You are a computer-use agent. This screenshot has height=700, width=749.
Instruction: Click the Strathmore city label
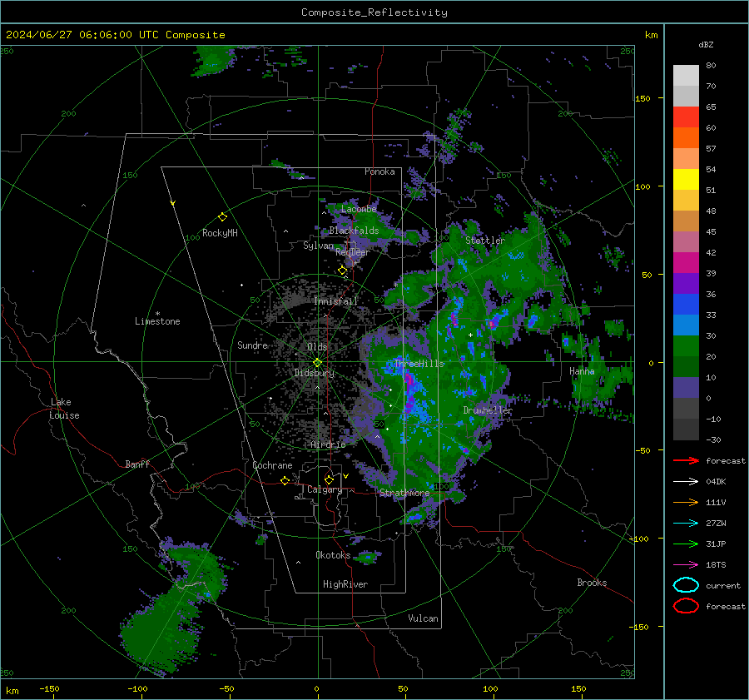(x=404, y=493)
